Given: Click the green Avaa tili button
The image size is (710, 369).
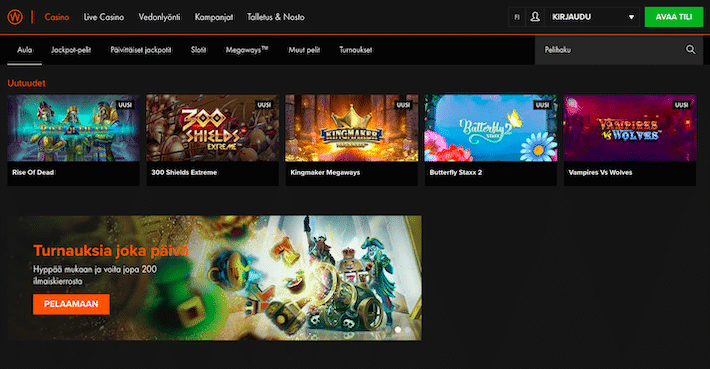Looking at the screenshot, I should 674,17.
